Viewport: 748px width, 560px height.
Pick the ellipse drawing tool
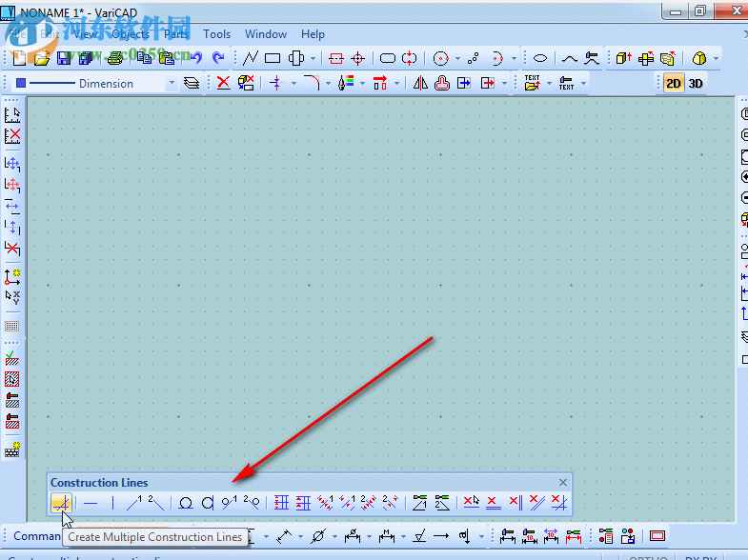[x=540, y=58]
